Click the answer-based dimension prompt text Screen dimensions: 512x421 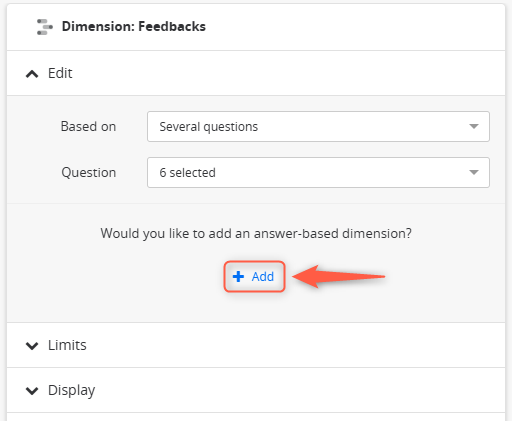(256, 233)
